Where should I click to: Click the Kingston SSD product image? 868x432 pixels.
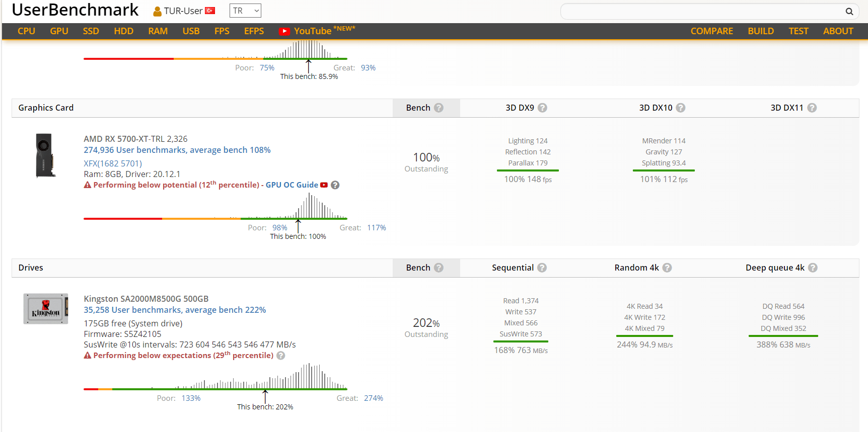point(46,309)
